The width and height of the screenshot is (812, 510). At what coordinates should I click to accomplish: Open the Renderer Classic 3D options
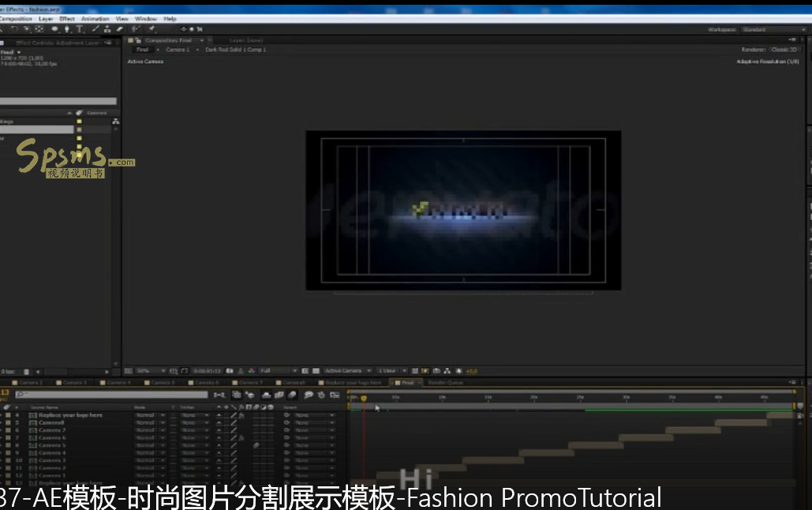(x=784, y=50)
